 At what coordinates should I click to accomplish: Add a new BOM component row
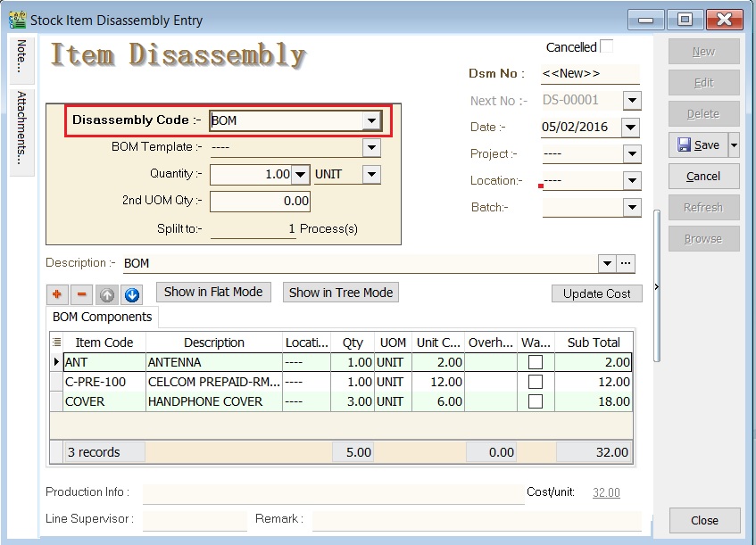[57, 294]
